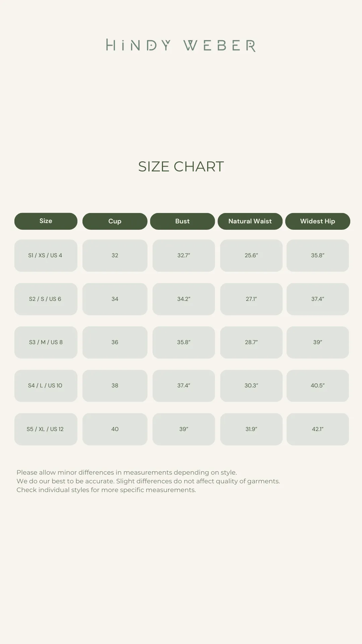This screenshot has width=362, height=644.
Task: Choose the S4 / L / US 10 size
Action: [46, 386]
